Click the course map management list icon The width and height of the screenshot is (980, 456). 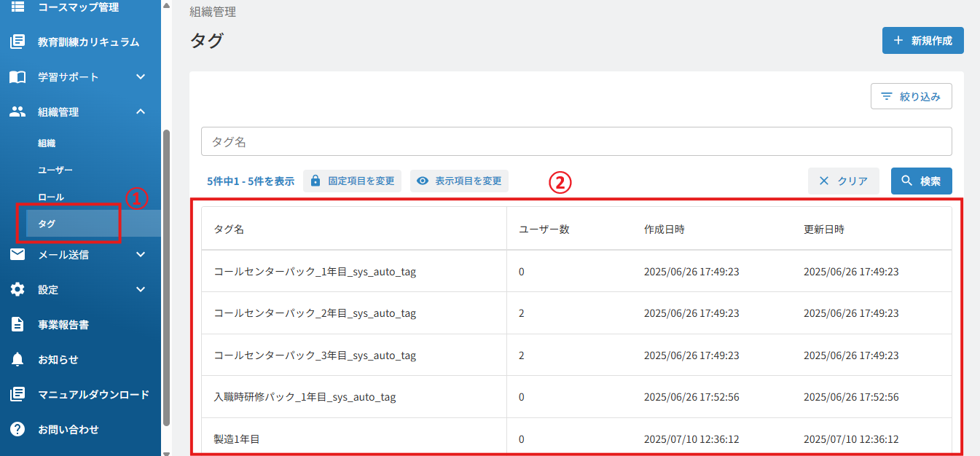tap(17, 7)
